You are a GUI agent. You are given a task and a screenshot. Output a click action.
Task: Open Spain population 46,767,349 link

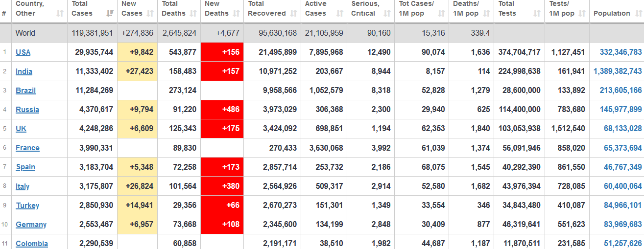(623, 167)
